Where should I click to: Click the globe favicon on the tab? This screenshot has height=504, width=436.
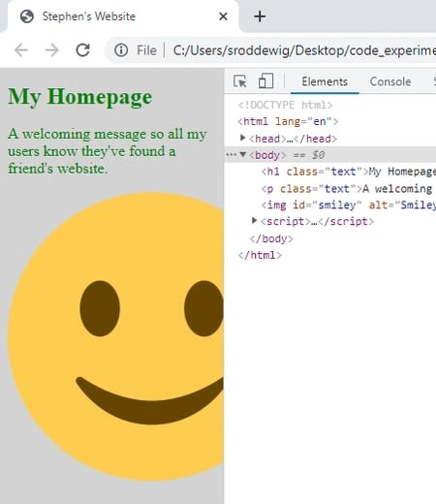(27, 16)
